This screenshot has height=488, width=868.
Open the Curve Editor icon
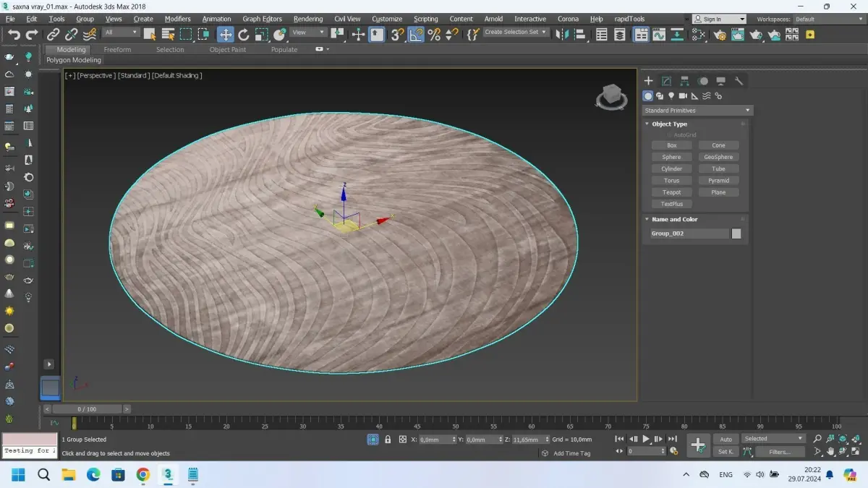(659, 34)
